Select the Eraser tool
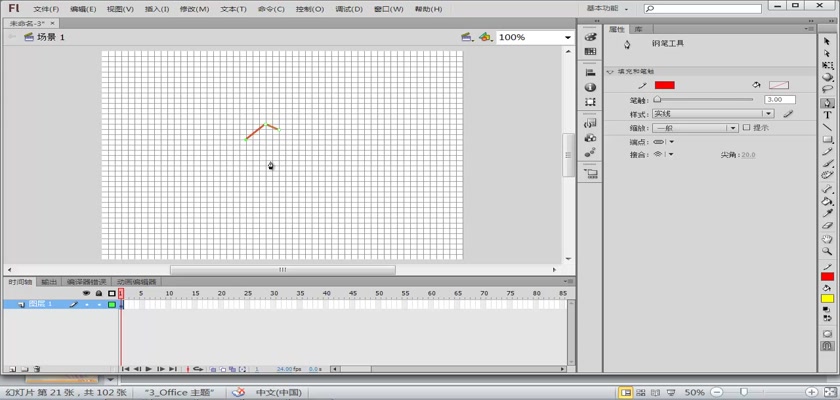 (x=827, y=225)
